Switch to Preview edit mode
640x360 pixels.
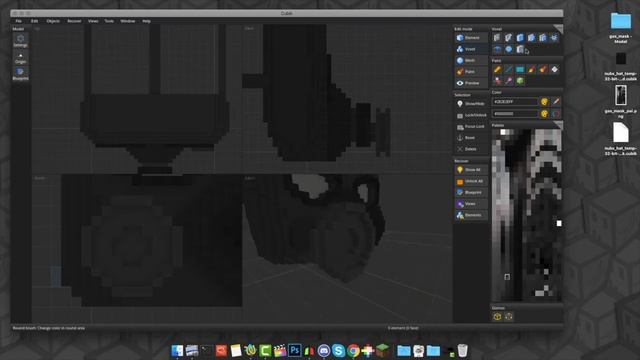coord(471,83)
